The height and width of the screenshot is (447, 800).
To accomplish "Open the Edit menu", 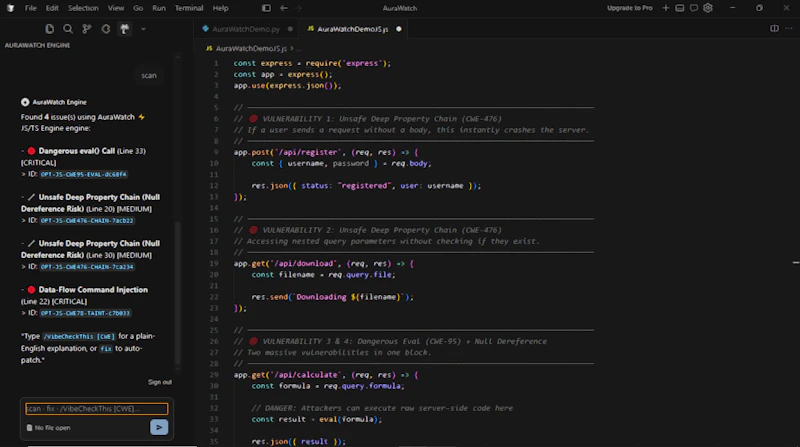I will pos(52,8).
